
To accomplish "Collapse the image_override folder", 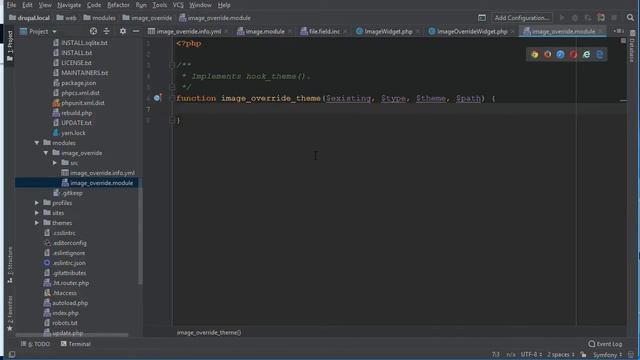I will click(46, 153).
